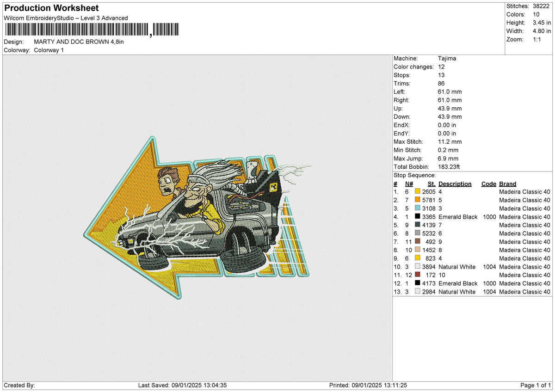
Task: Click the 'N#' column header
Action: coord(409,184)
